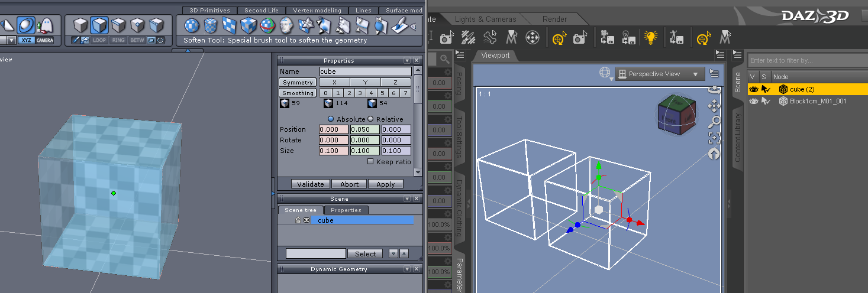Select the Relative radio button
This screenshot has width=868, height=293.
pyautogui.click(x=371, y=119)
